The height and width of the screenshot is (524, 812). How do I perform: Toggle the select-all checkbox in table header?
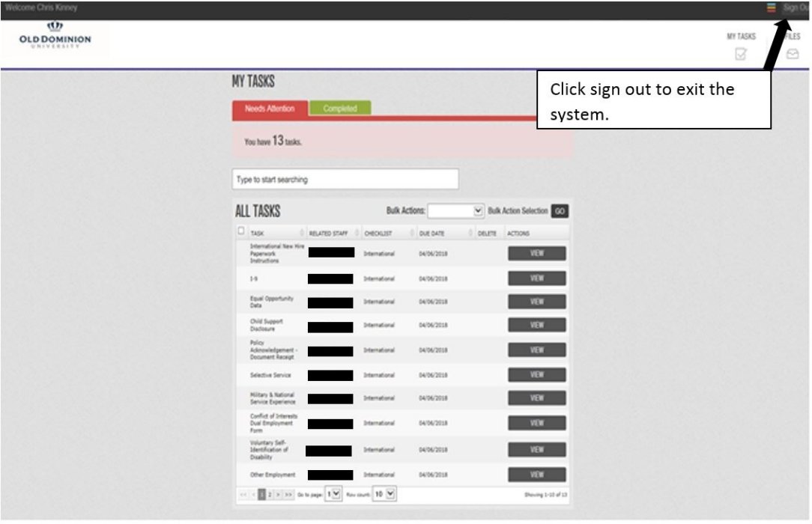pyautogui.click(x=241, y=231)
